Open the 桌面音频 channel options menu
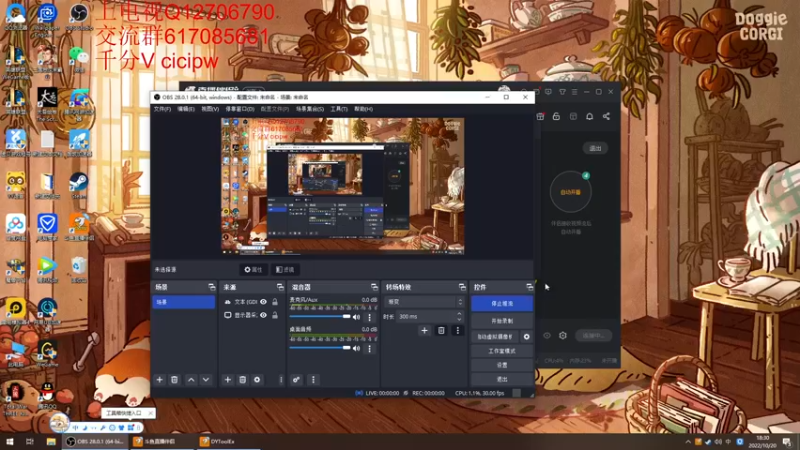The height and width of the screenshot is (450, 800). pos(370,348)
